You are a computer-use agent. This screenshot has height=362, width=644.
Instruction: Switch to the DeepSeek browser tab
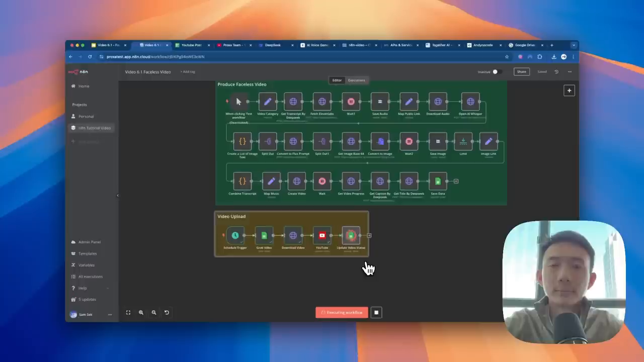[276, 45]
